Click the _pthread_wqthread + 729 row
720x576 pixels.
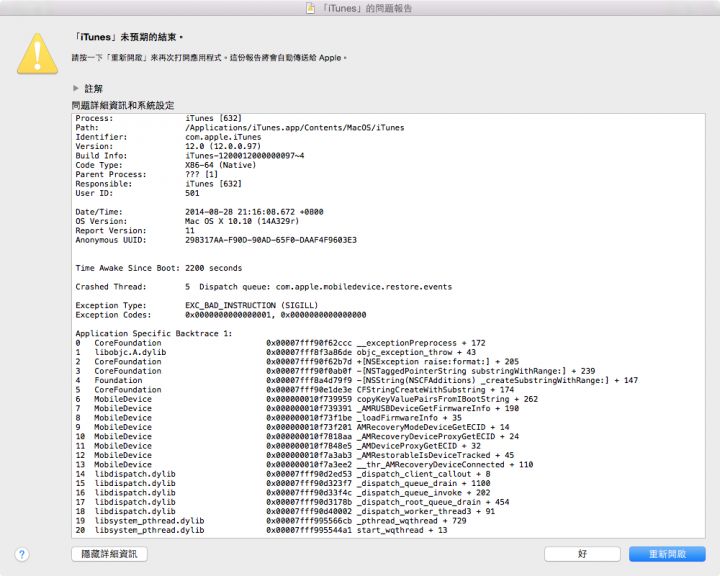[271, 521]
